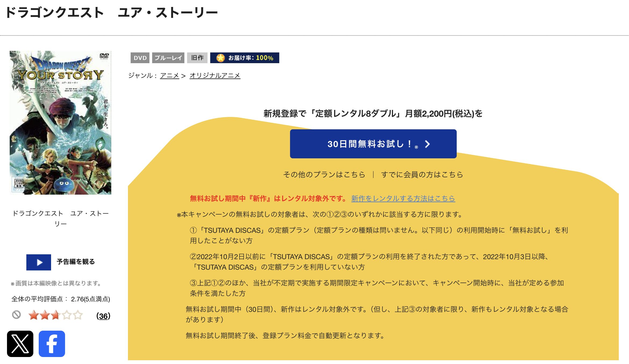
Task: Play the trailer with the blue play icon
Action: 39,262
